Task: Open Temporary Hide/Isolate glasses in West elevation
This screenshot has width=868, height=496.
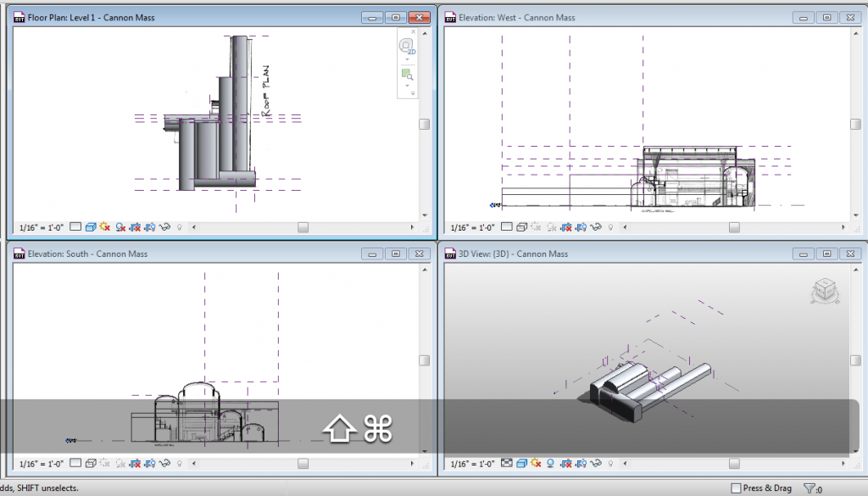Action: coord(597,227)
